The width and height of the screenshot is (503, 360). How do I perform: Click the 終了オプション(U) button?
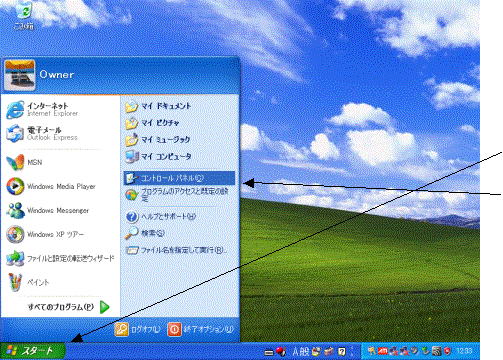(201, 329)
